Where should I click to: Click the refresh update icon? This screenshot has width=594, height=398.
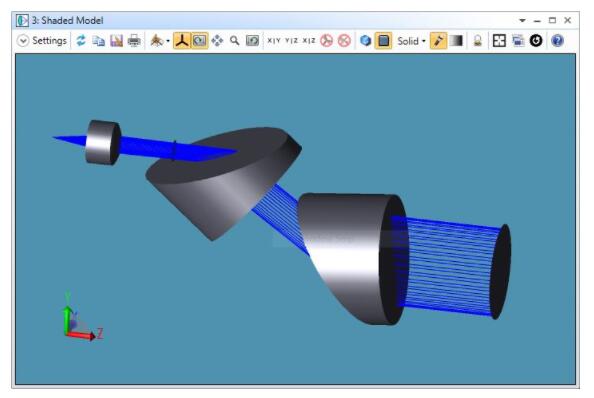pyautogui.click(x=81, y=41)
